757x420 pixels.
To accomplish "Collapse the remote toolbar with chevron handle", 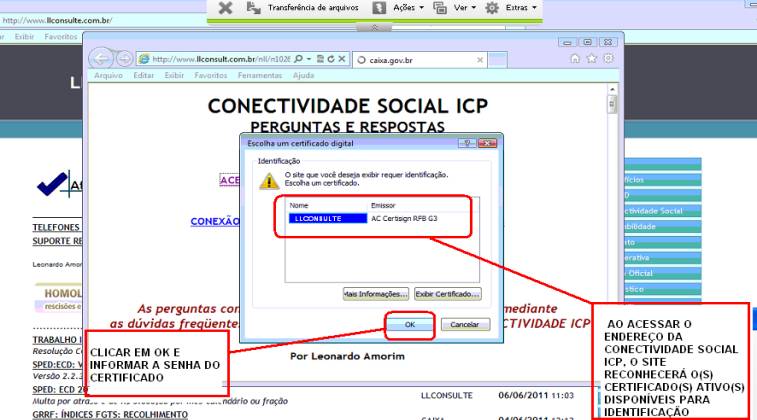I will [374, 28].
